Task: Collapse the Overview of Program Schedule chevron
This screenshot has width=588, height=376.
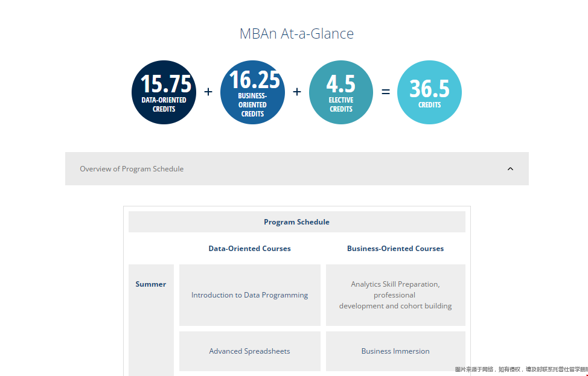Action: point(510,169)
